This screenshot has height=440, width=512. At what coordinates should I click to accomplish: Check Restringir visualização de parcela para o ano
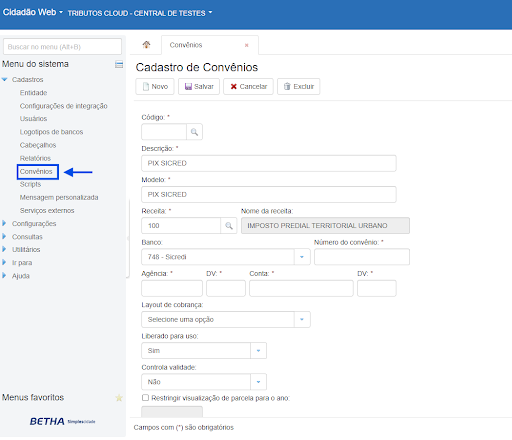click(x=145, y=398)
